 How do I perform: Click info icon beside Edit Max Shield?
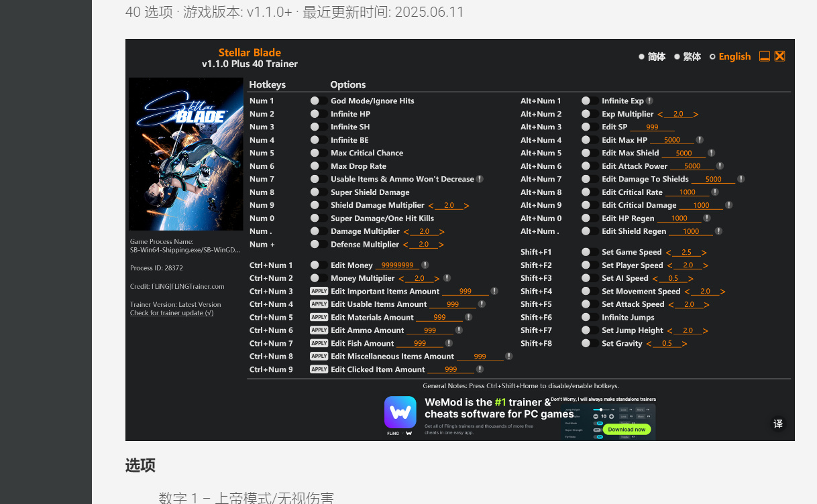[712, 153]
